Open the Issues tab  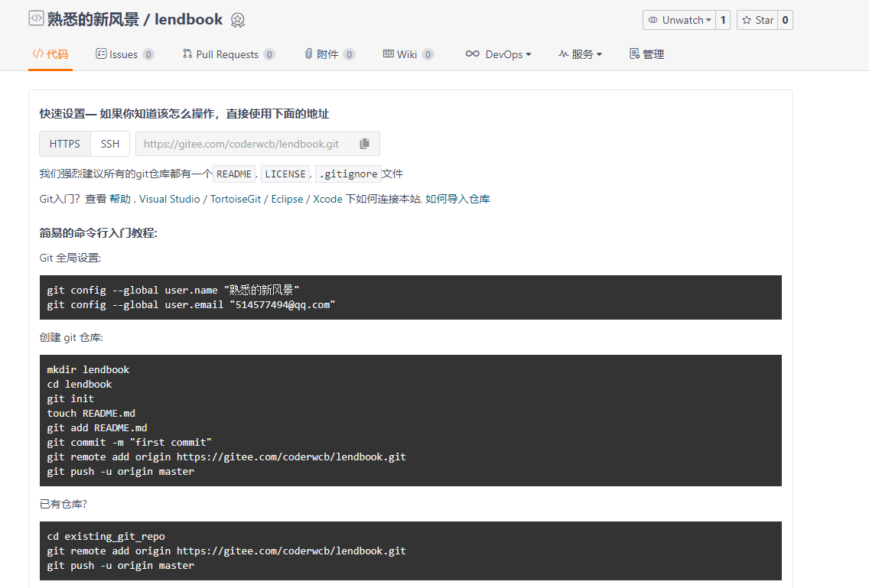coord(125,54)
